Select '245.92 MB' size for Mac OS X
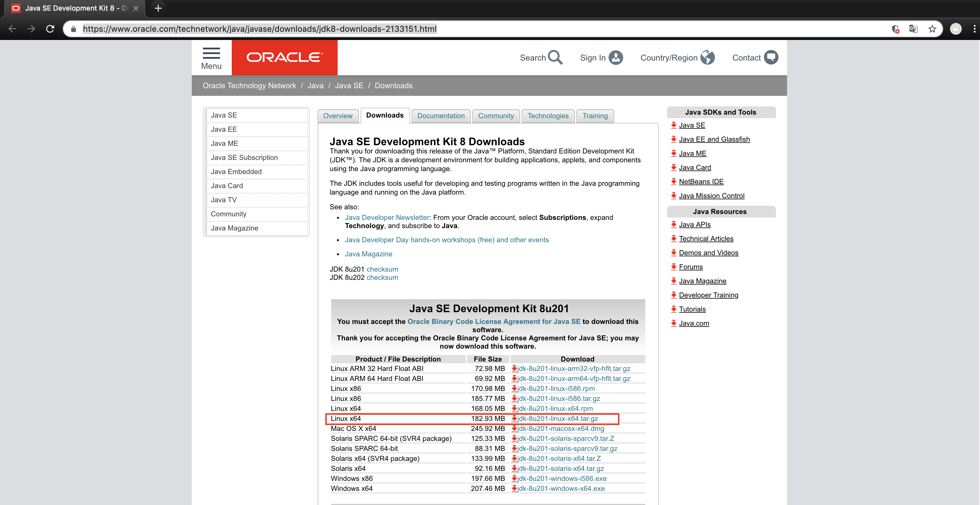The image size is (980, 505). point(488,428)
